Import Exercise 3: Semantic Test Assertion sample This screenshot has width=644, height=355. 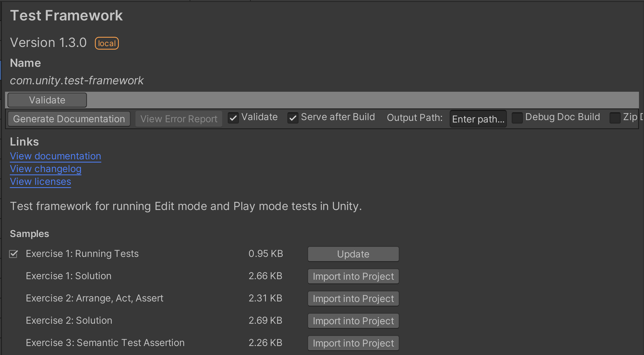(x=353, y=343)
